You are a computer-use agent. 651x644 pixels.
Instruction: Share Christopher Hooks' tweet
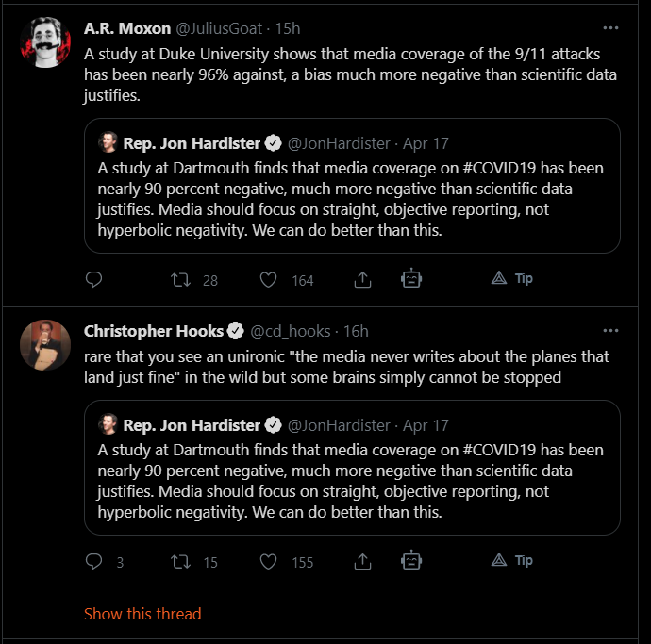click(x=362, y=561)
